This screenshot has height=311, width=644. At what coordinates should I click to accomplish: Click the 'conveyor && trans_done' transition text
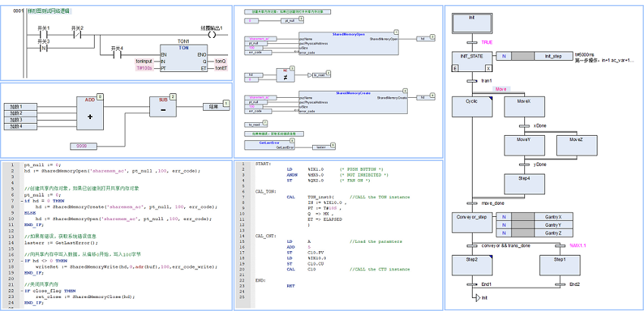(x=505, y=246)
